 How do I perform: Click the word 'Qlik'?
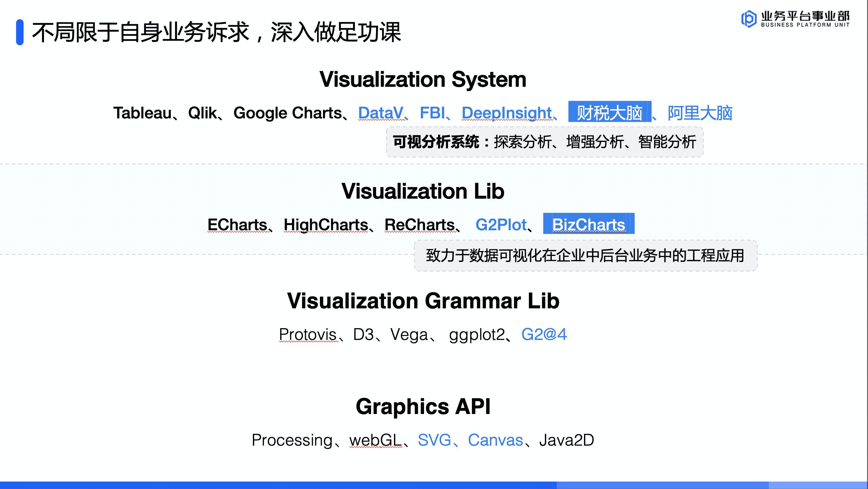tap(202, 113)
